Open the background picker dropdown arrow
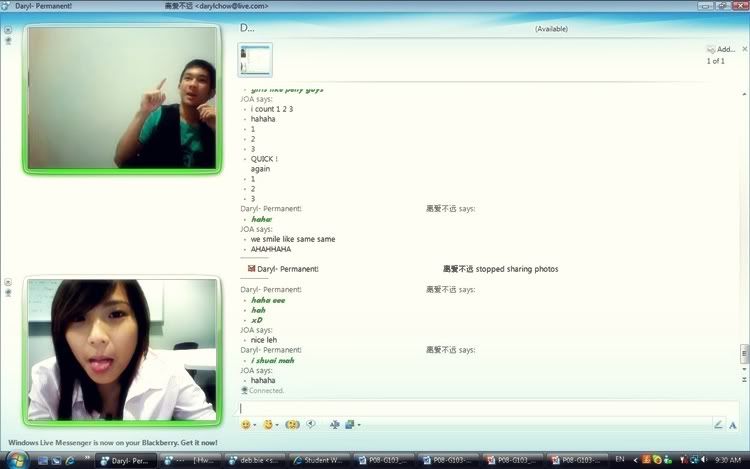Screen dimensions: 750x469 (358, 425)
